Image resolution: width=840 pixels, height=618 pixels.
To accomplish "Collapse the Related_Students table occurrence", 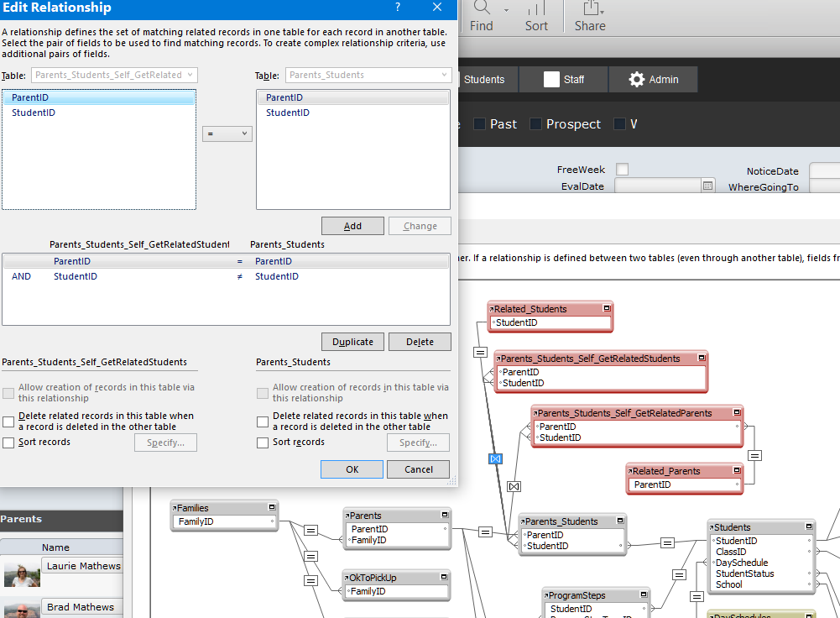I will click(607, 308).
